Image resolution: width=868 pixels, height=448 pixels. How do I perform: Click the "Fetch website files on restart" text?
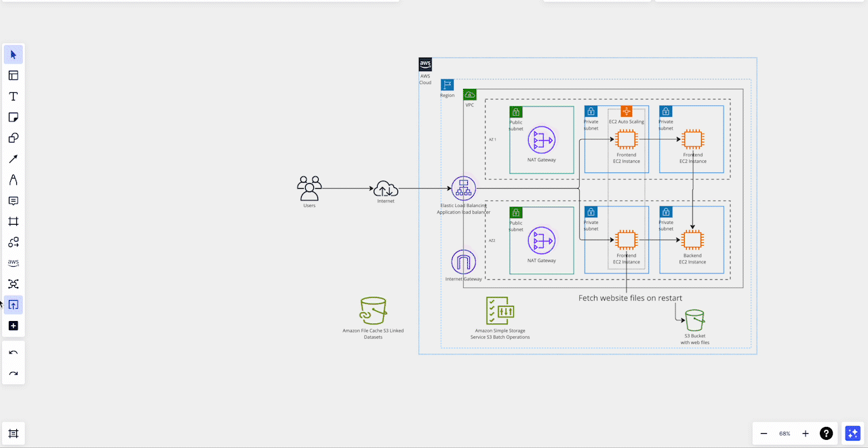630,298
